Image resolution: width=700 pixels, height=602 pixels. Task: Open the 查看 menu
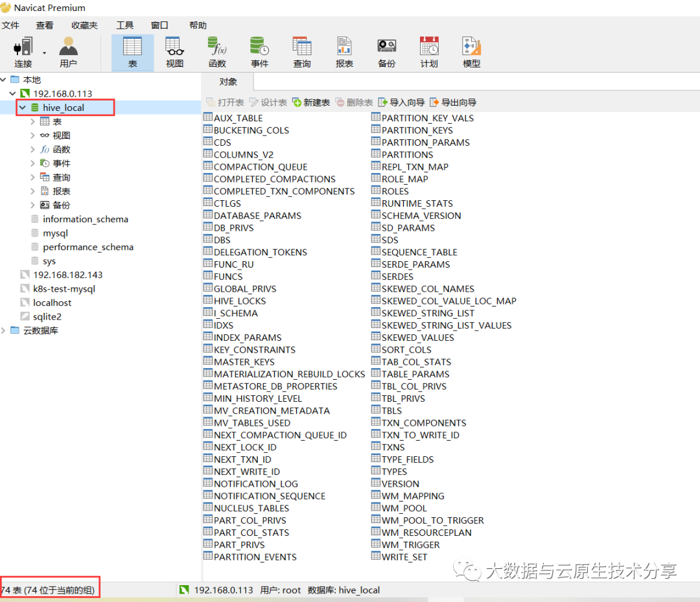pyautogui.click(x=45, y=25)
